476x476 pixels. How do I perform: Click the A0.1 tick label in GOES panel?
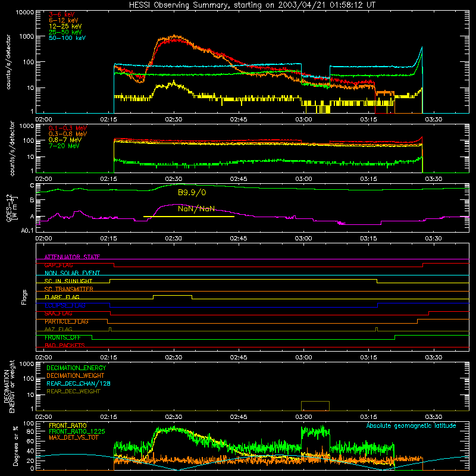tap(27, 230)
